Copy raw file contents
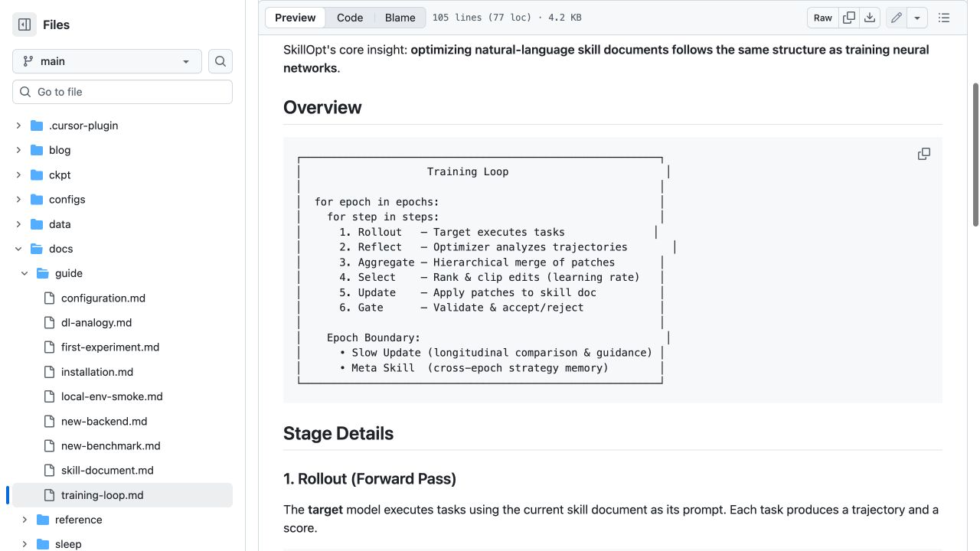 click(848, 18)
